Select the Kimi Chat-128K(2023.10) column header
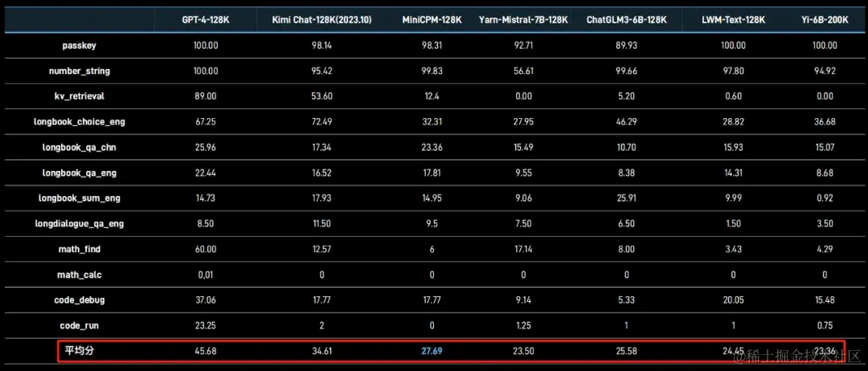The width and height of the screenshot is (868, 371). pos(321,20)
